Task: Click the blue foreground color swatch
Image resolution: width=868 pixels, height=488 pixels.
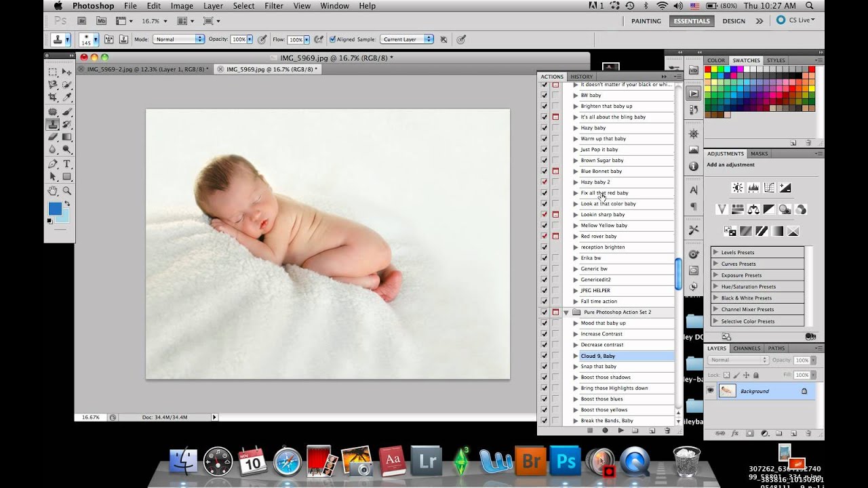Action: [x=55, y=209]
